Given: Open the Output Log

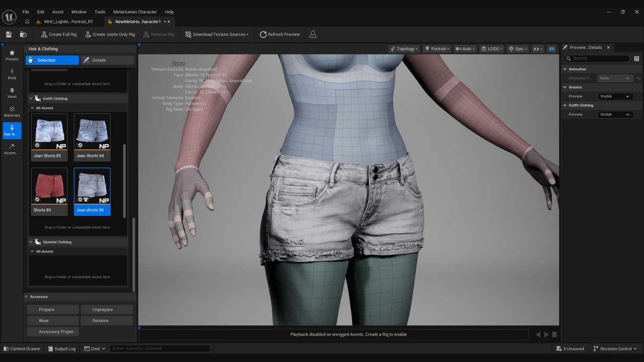Looking at the screenshot, I should coord(62,348).
